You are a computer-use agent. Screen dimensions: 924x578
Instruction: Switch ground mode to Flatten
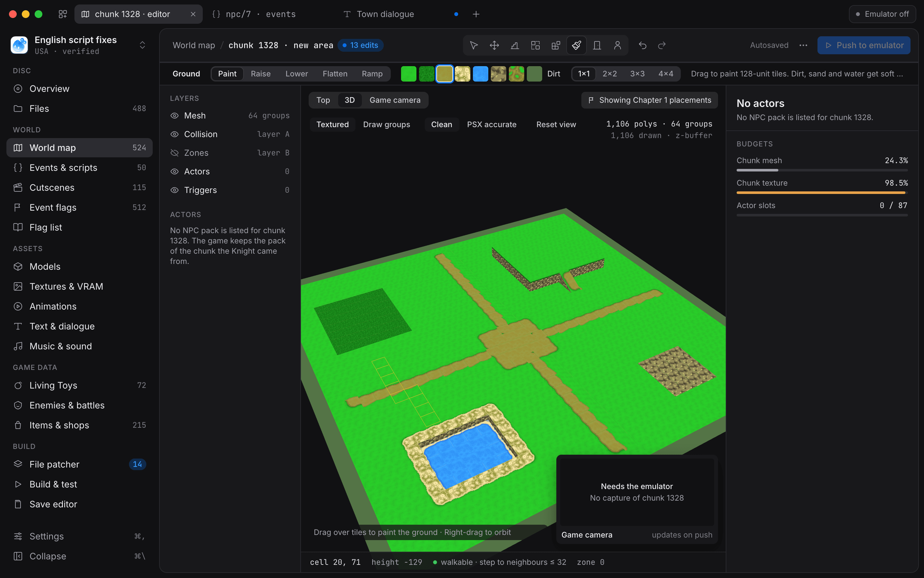[x=335, y=74]
